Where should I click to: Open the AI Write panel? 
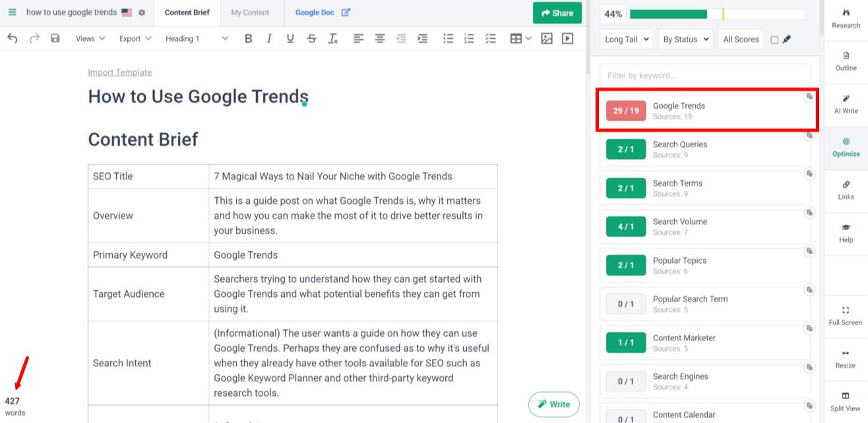point(845,106)
